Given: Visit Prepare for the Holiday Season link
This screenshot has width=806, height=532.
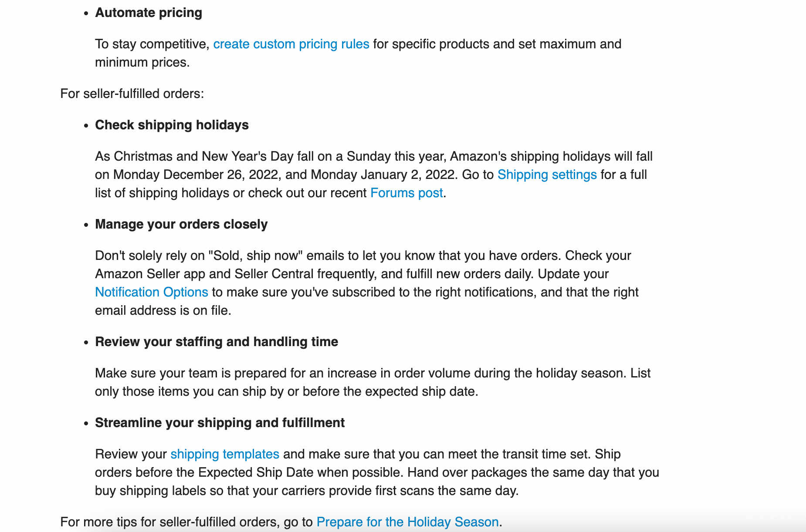Looking at the screenshot, I should click(407, 522).
